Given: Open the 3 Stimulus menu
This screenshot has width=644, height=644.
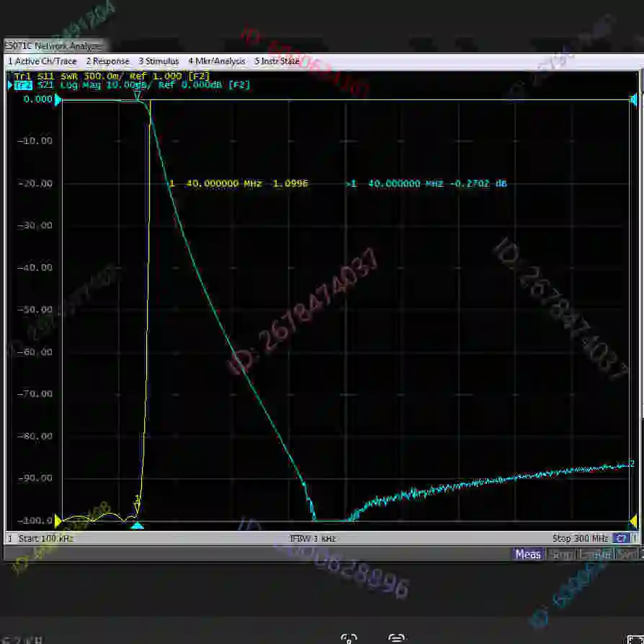Looking at the screenshot, I should [158, 61].
